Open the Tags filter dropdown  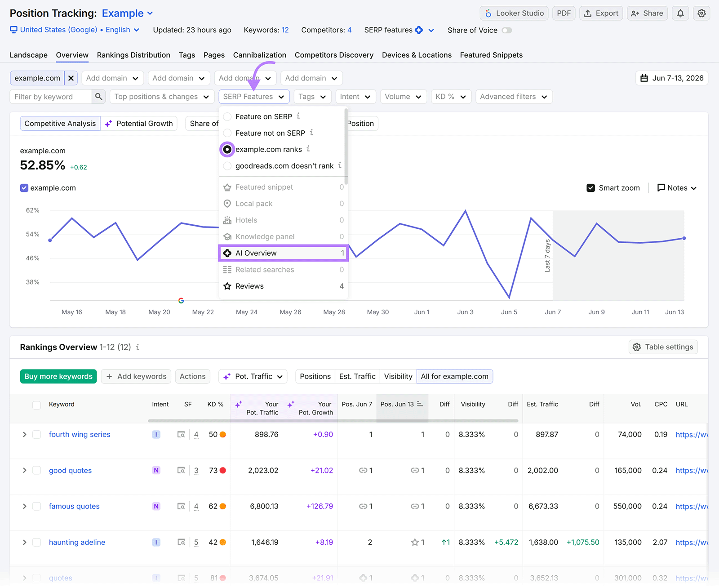coord(313,97)
